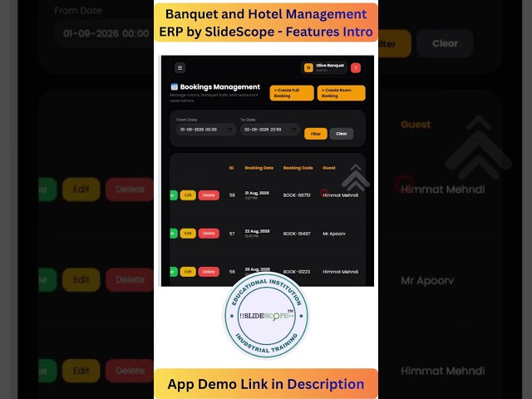Sort by the ID column header
This screenshot has width=532, height=399.
point(231,168)
